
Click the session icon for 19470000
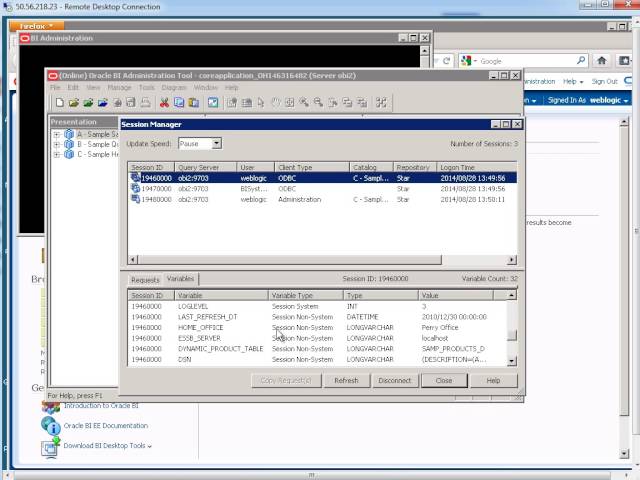(136, 188)
